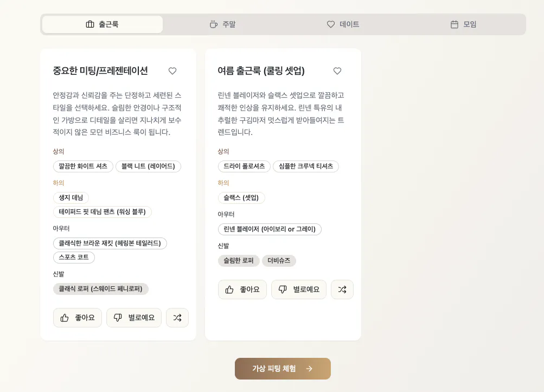Toggle the 슬림한 로퍼 shoe tag
544x392 pixels.
239,261
